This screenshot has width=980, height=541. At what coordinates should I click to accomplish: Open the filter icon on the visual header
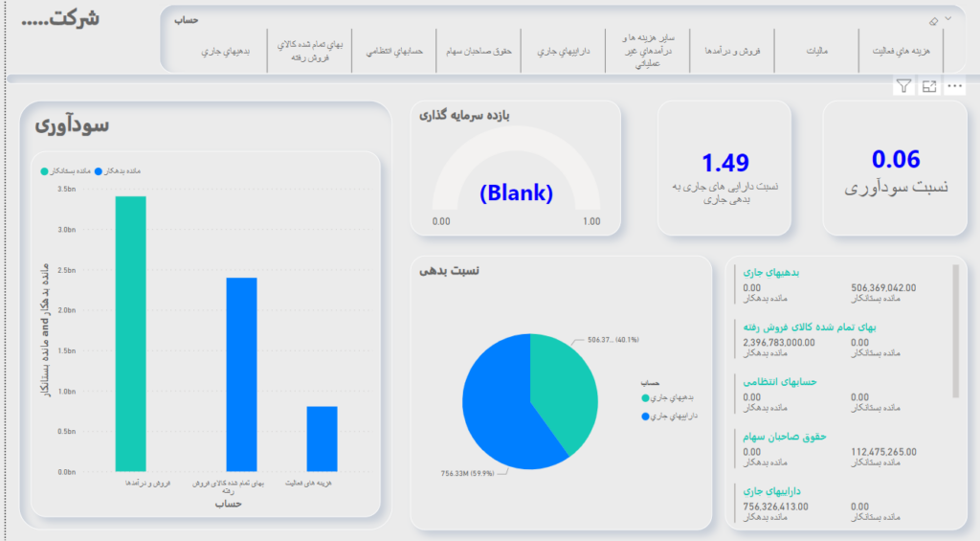click(x=903, y=86)
